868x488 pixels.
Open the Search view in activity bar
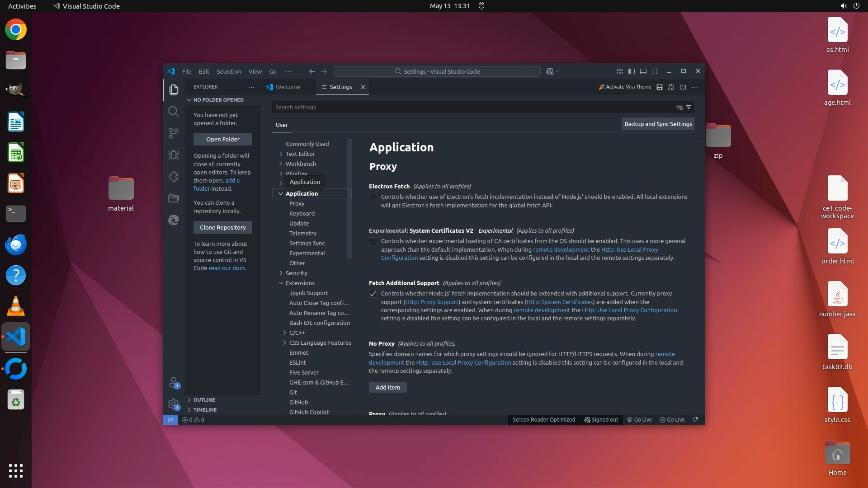click(x=174, y=112)
